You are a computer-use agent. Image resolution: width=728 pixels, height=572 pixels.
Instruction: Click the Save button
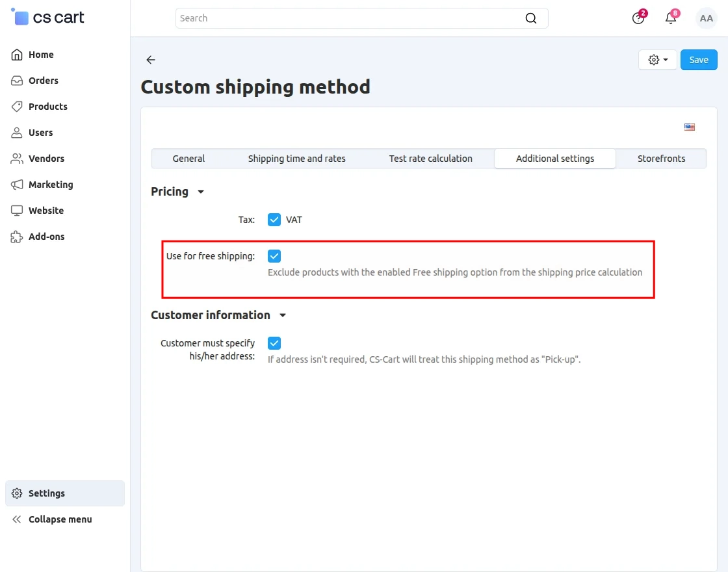pyautogui.click(x=699, y=59)
